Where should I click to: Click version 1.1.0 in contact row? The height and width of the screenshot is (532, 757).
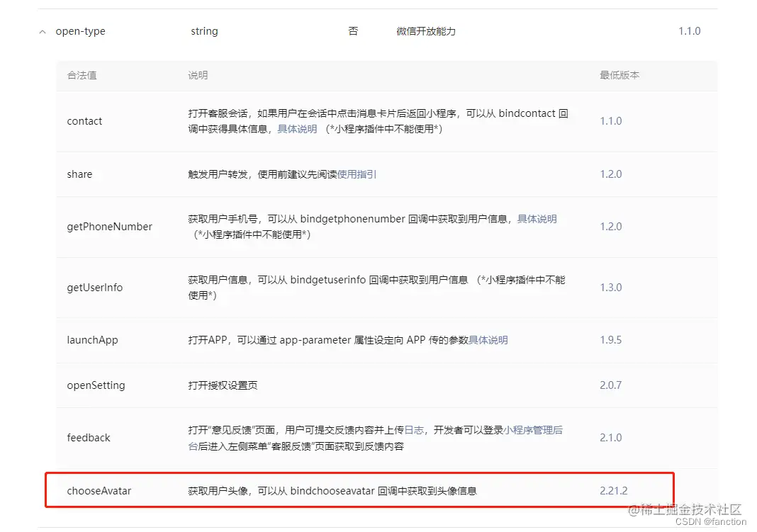(x=611, y=121)
